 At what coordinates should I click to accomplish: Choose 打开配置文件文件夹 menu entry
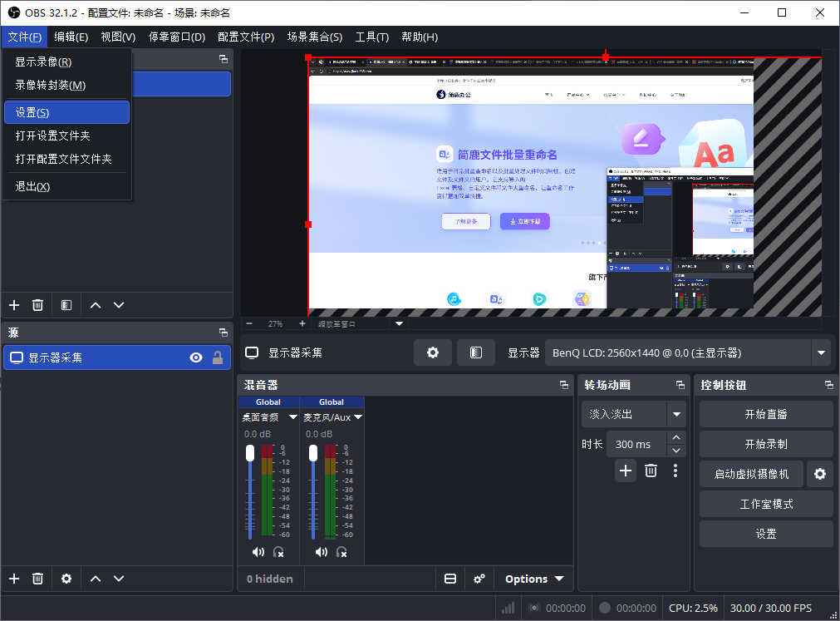(x=67, y=159)
